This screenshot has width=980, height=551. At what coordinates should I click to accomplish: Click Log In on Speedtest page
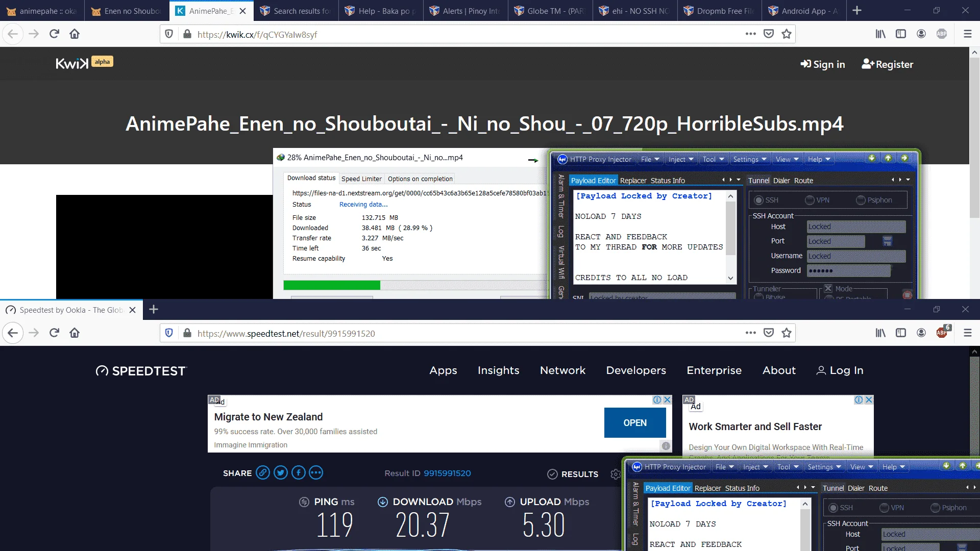840,370
